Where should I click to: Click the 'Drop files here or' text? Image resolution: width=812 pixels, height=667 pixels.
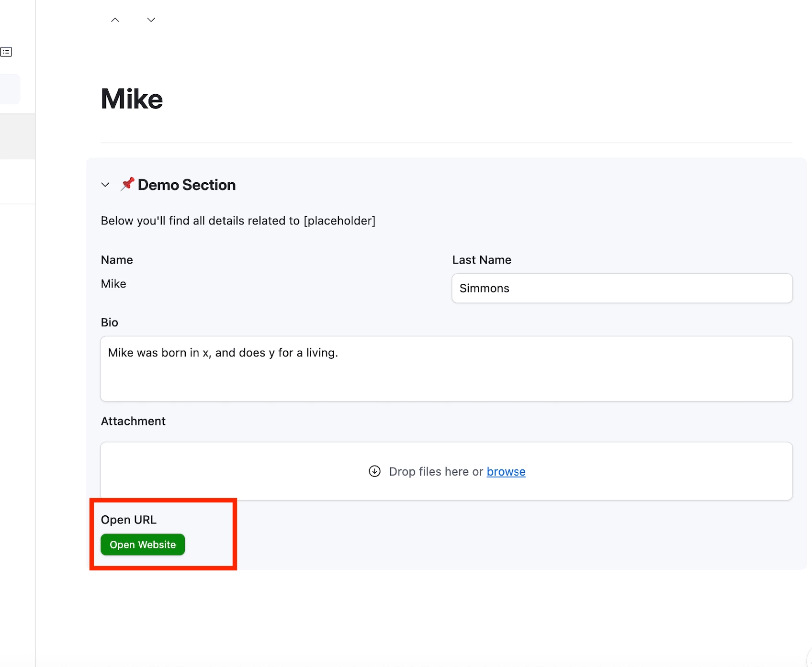tap(436, 471)
